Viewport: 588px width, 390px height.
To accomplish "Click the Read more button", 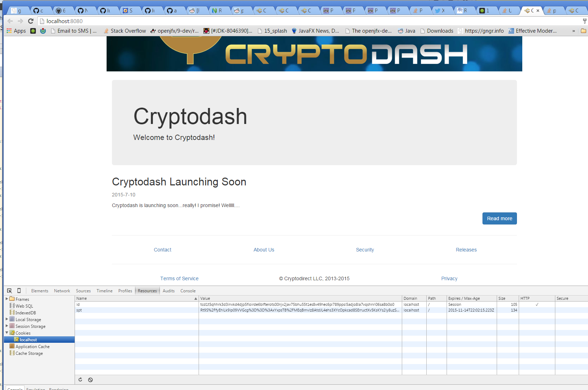I will pyautogui.click(x=500, y=218).
